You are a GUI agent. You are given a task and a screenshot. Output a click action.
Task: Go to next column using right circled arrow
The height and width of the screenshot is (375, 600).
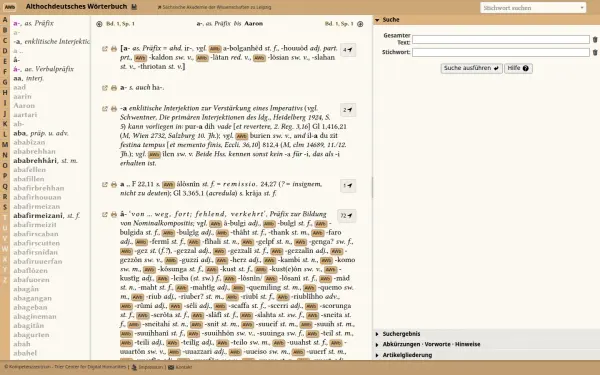pyautogui.click(x=360, y=24)
